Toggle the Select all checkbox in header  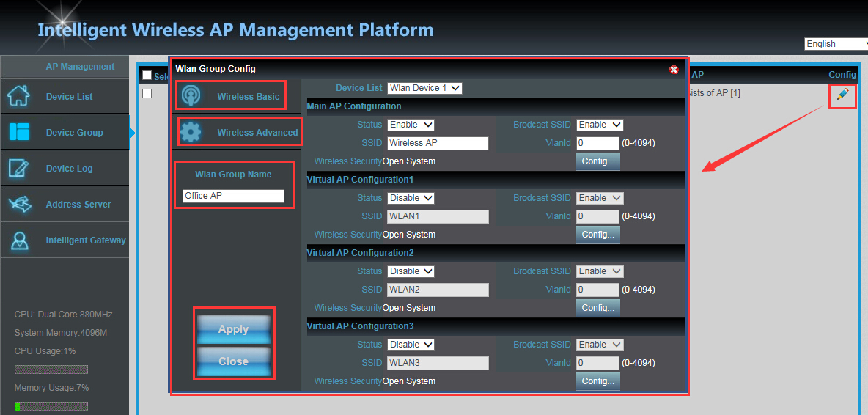click(147, 76)
